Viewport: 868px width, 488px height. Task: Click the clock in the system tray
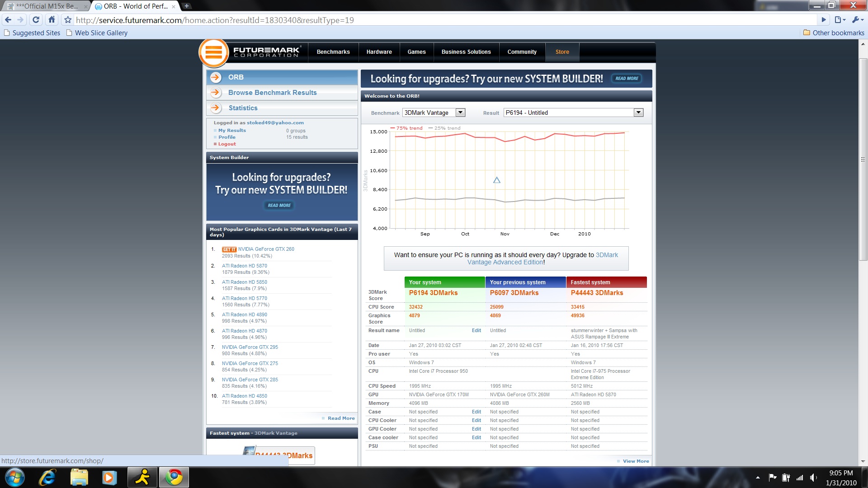pos(841,478)
